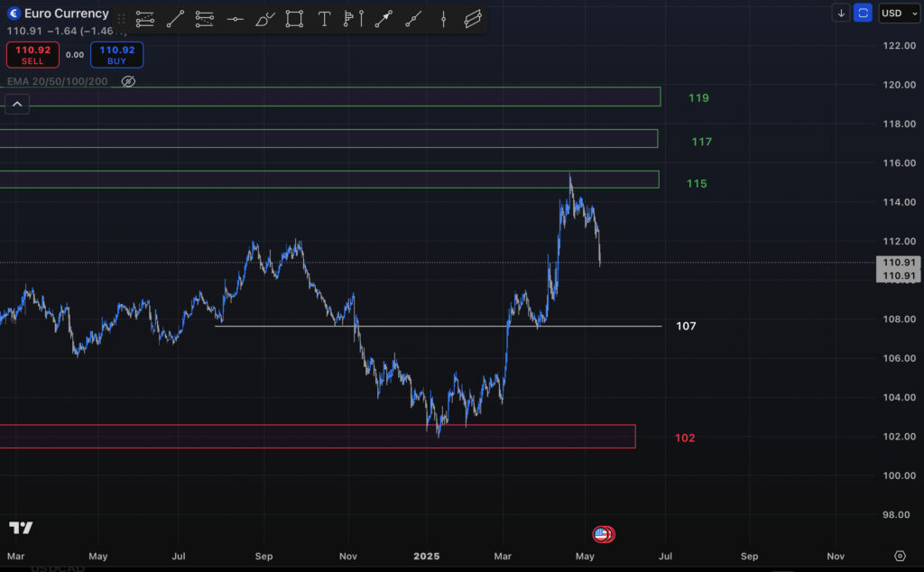The width and height of the screenshot is (924, 572).
Task: Select the Vertical Line tool
Action: tap(443, 18)
